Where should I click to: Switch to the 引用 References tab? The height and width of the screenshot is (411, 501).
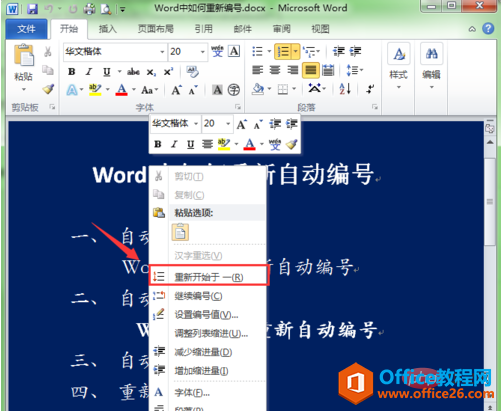pyautogui.click(x=203, y=29)
